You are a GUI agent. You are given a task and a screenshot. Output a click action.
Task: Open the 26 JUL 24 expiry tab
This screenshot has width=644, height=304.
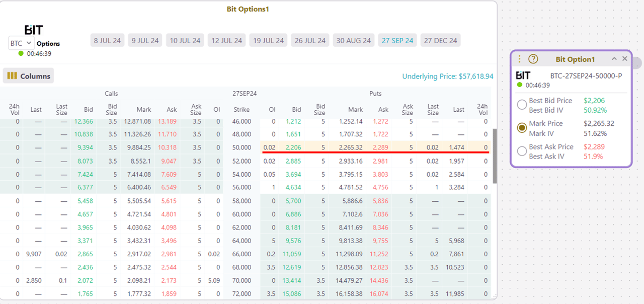point(310,40)
